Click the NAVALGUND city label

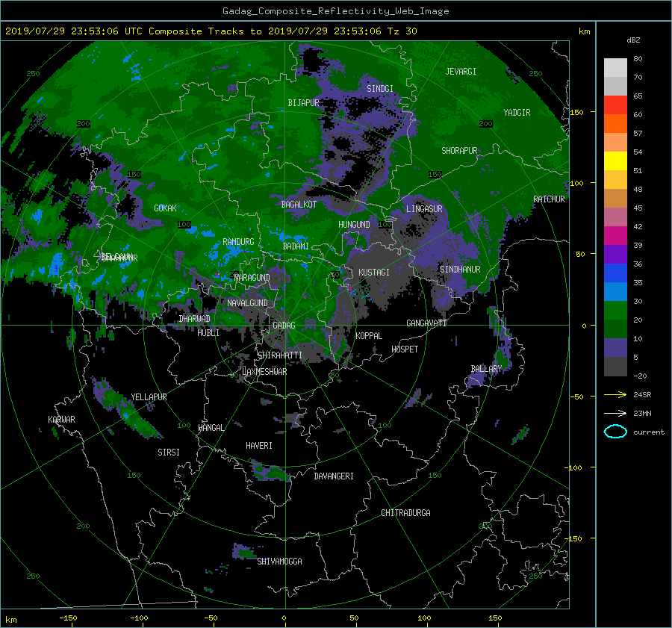pyautogui.click(x=247, y=303)
